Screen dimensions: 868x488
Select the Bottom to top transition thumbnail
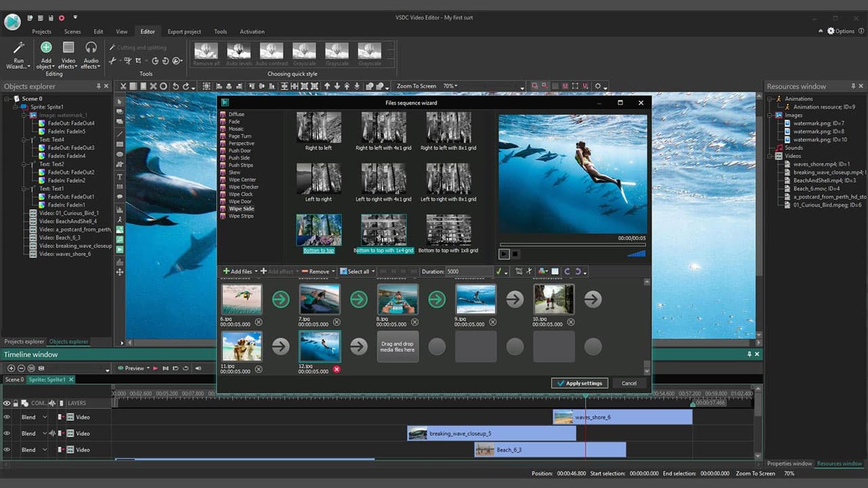[319, 230]
